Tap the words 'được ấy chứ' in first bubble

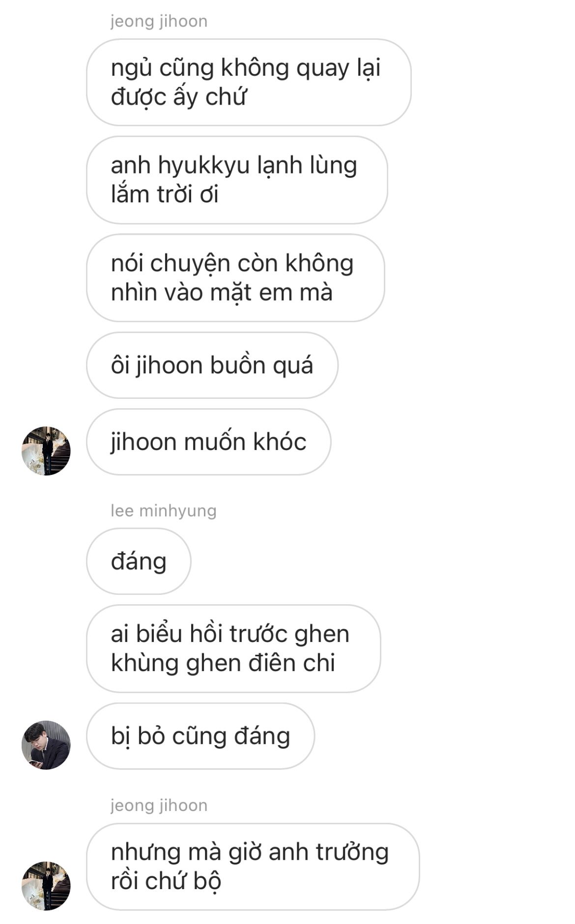tap(178, 97)
